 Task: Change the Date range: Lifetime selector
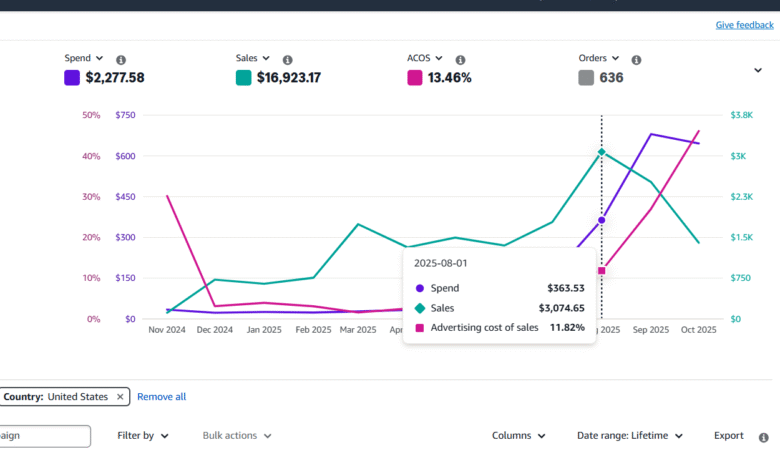[x=629, y=436]
